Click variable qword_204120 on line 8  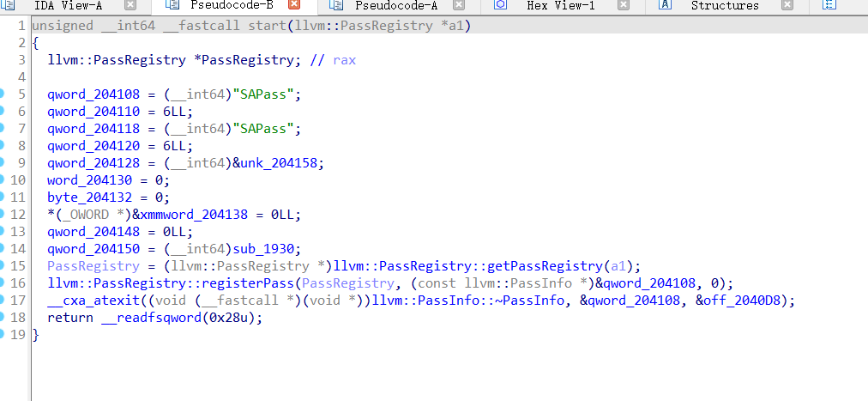[93, 146]
